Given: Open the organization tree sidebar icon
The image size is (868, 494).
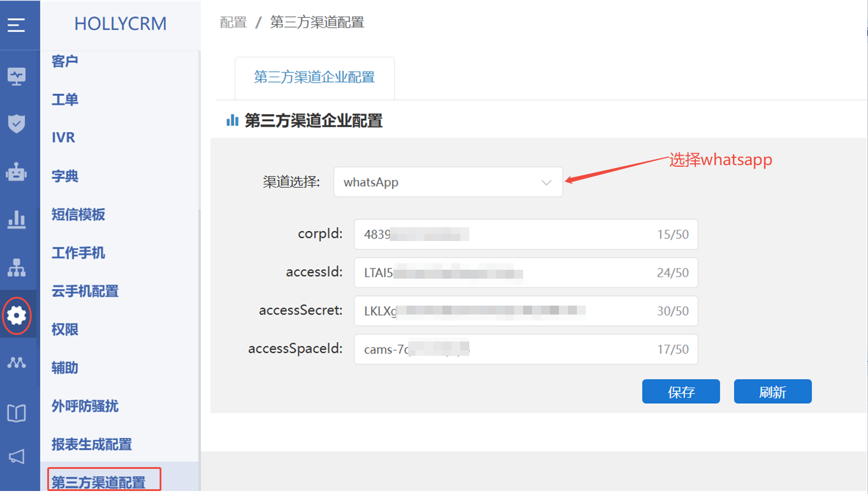Looking at the screenshot, I should (16, 267).
